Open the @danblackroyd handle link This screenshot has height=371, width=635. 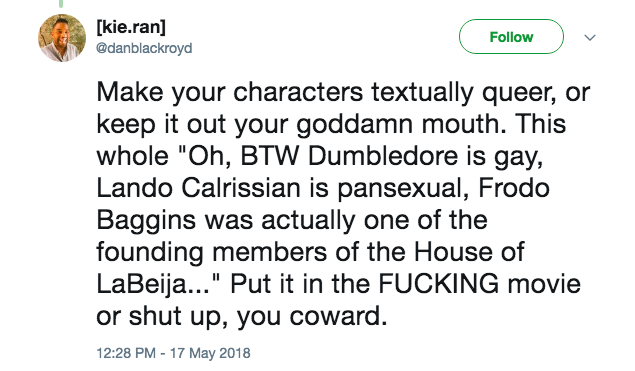coord(144,48)
